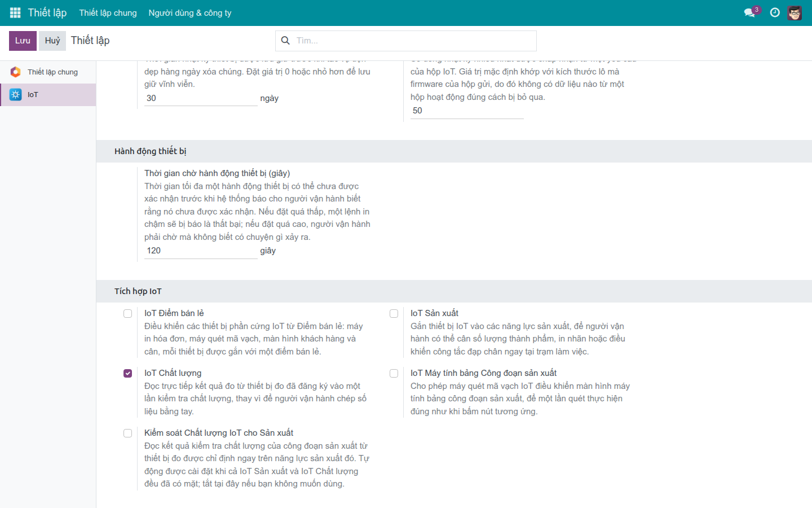Click the input field containing 50
Screen dimensions: 812x508
pyautogui.click(x=467, y=111)
